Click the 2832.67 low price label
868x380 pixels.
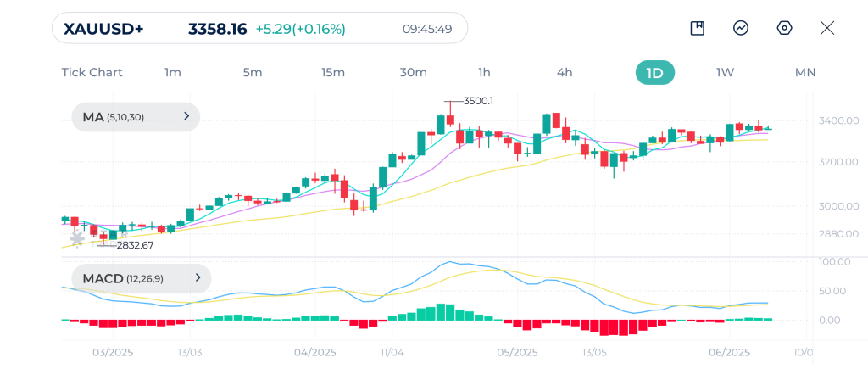click(x=135, y=245)
